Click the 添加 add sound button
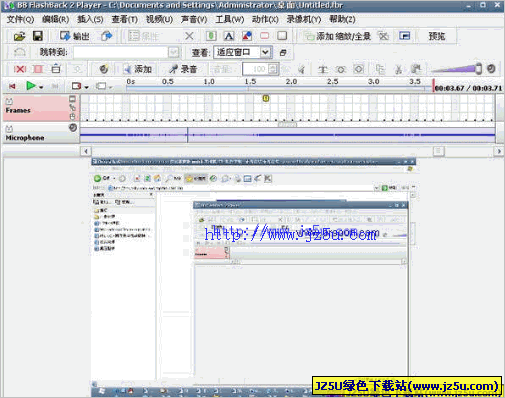This screenshot has height=398, width=505. coord(138,69)
